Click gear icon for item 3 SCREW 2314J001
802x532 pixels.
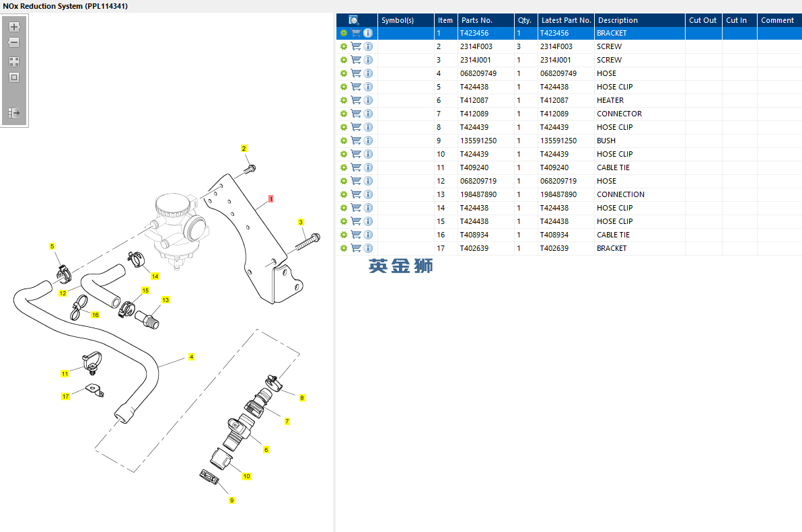344,60
